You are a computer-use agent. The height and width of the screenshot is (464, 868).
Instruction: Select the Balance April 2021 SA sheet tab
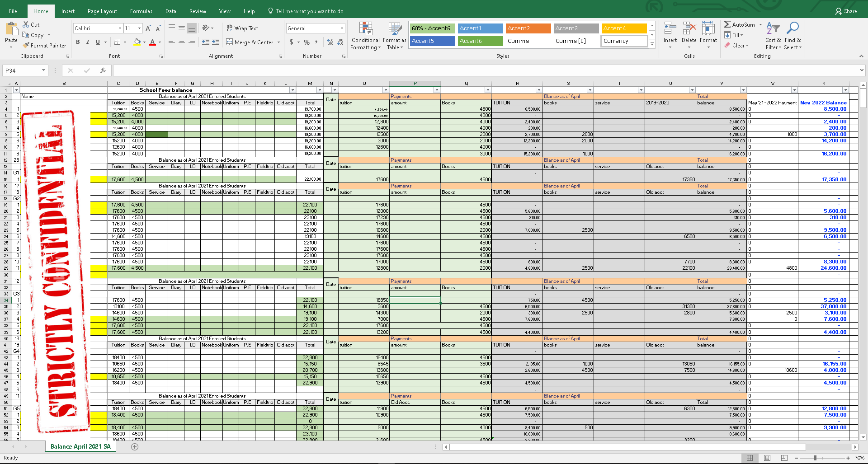80,446
